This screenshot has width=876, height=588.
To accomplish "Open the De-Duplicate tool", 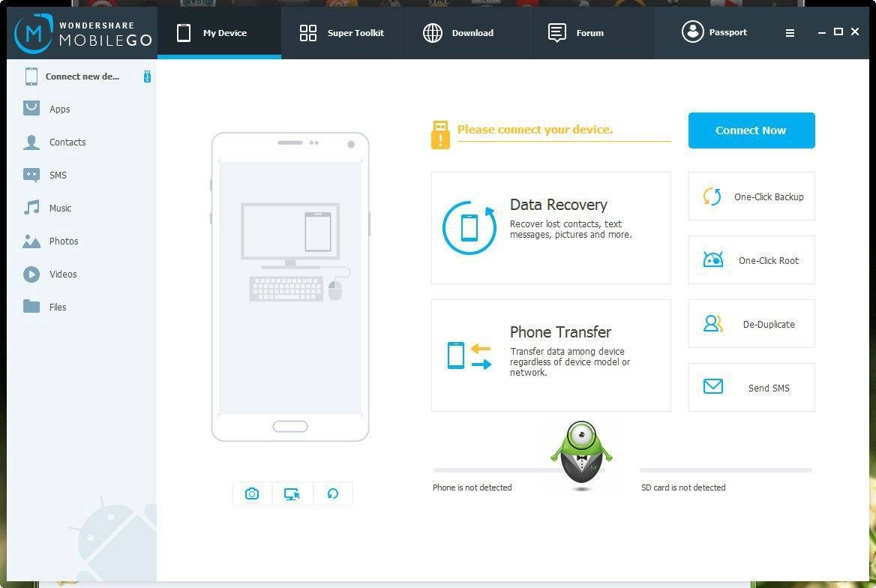I will (751, 323).
